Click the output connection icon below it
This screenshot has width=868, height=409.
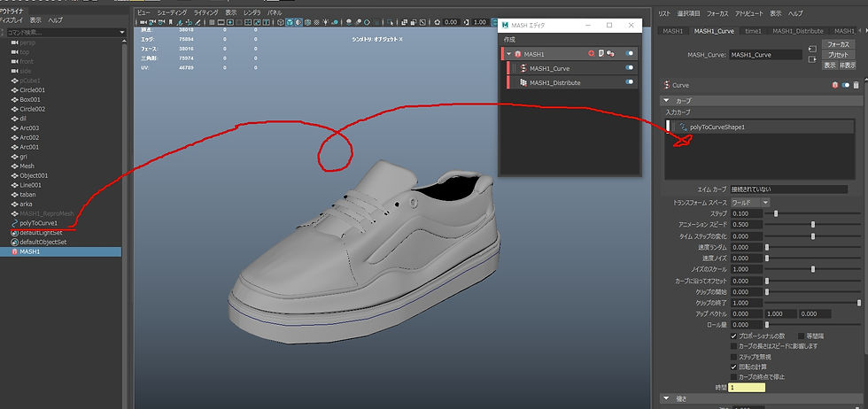812,59
